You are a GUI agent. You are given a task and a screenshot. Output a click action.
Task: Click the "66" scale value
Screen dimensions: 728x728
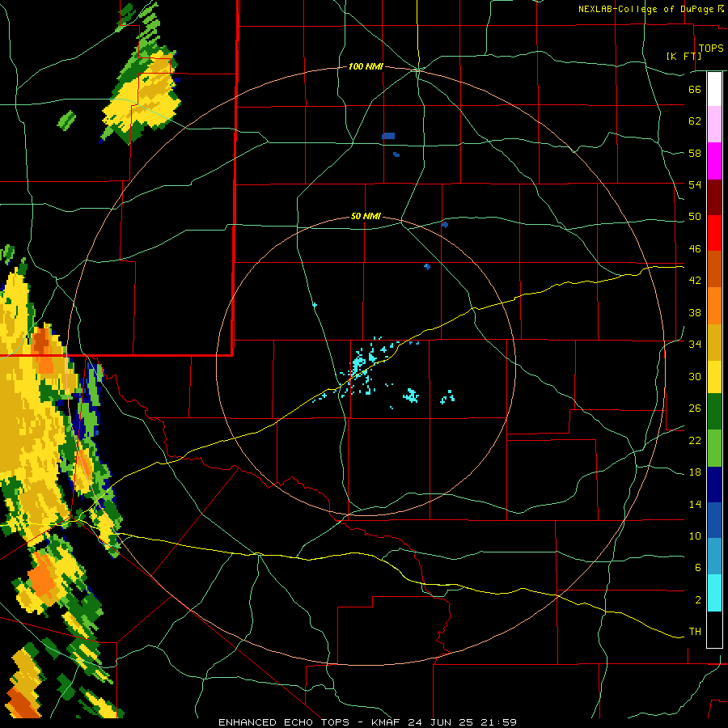tap(695, 90)
